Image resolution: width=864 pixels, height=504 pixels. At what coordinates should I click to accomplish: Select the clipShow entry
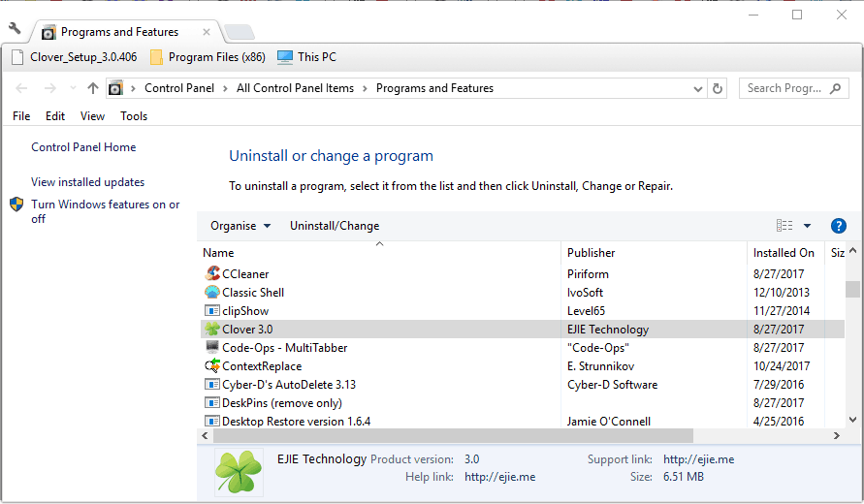[x=523, y=311]
